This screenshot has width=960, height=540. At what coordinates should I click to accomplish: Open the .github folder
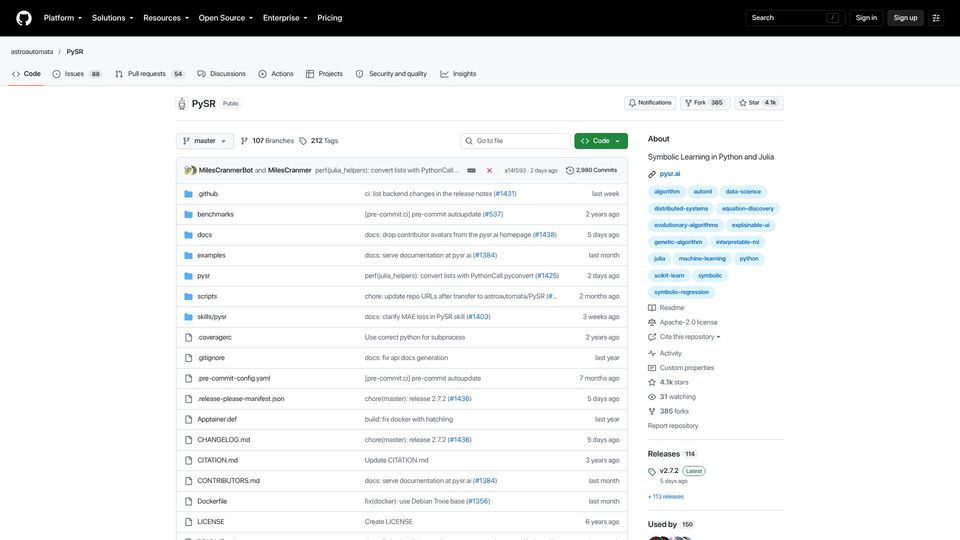point(208,193)
